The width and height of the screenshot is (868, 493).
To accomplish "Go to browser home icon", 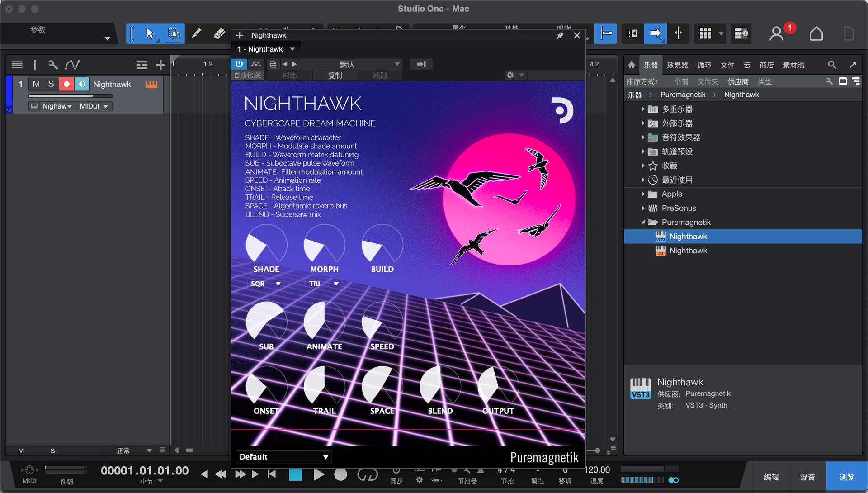I will [x=632, y=65].
